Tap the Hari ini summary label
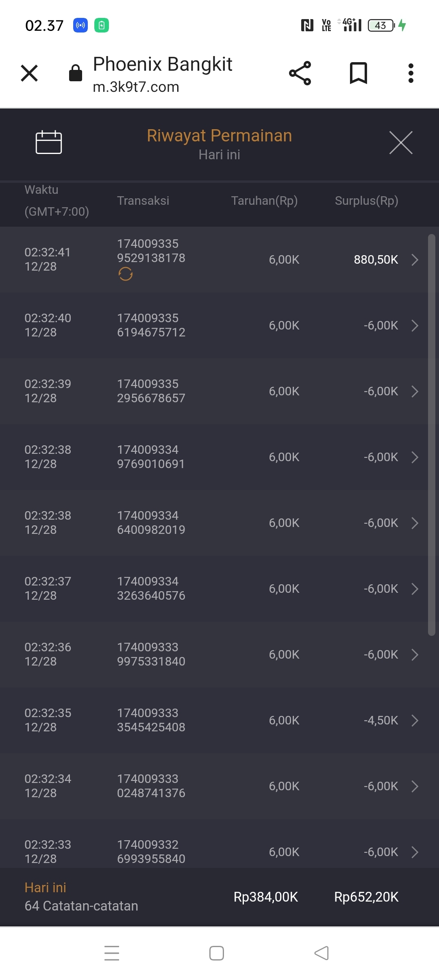 click(x=46, y=888)
